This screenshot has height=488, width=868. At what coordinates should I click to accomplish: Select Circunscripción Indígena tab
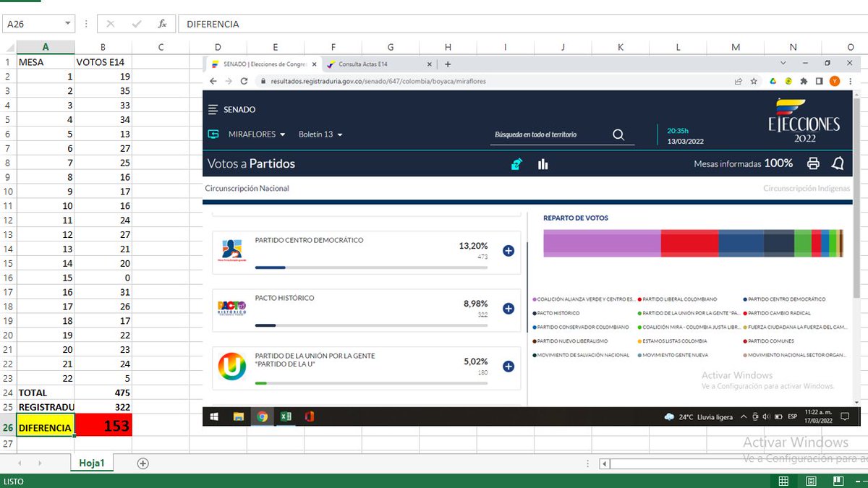(x=807, y=189)
